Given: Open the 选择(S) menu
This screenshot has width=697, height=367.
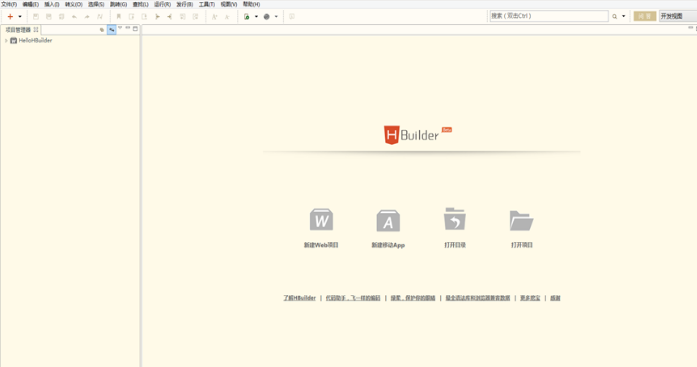Looking at the screenshot, I should (x=96, y=4).
